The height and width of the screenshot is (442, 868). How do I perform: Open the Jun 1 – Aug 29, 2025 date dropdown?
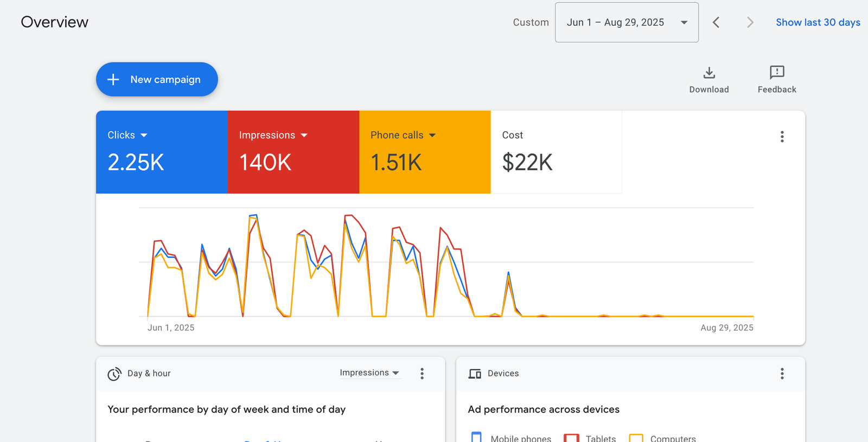(626, 22)
